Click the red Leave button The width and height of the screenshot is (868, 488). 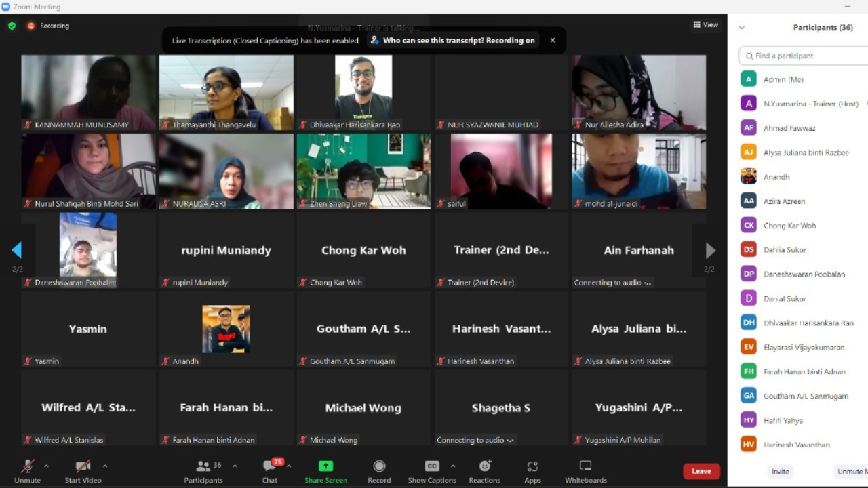coord(701,471)
